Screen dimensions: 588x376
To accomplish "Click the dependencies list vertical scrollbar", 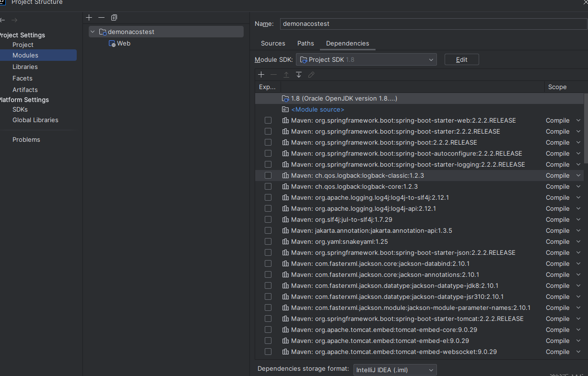I will pyautogui.click(x=586, y=129).
